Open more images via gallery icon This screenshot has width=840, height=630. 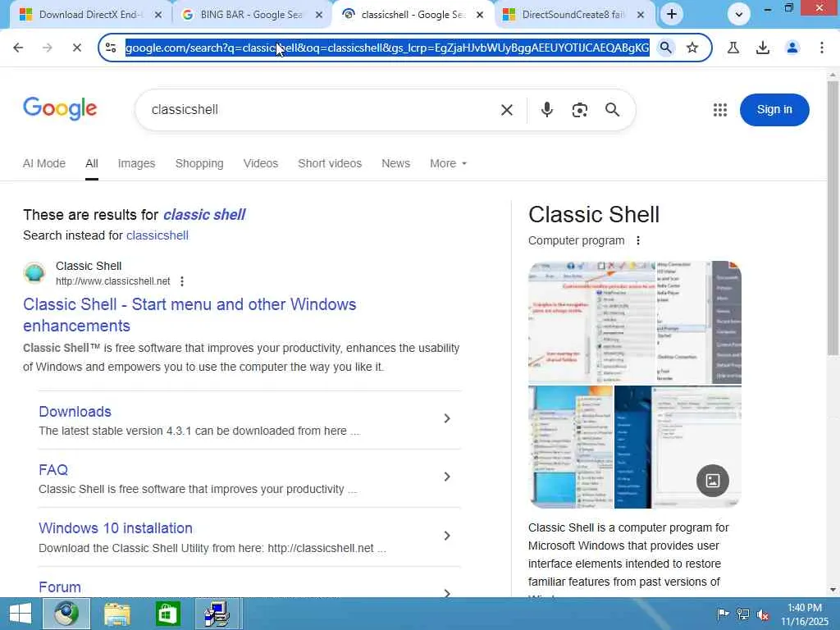713,481
